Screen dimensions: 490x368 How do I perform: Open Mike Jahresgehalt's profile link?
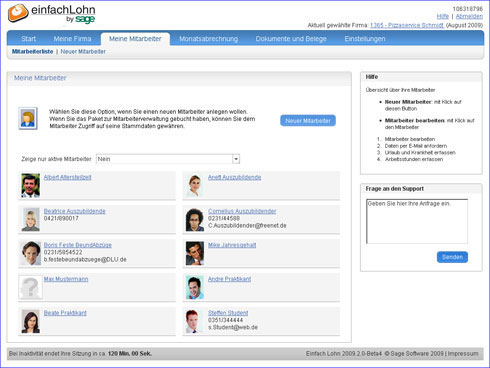tap(232, 245)
